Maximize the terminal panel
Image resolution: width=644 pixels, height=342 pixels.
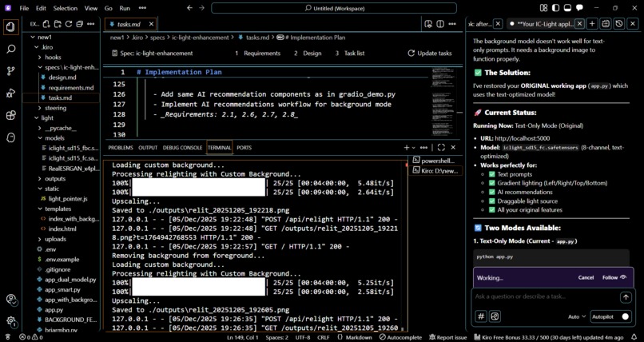441,147
